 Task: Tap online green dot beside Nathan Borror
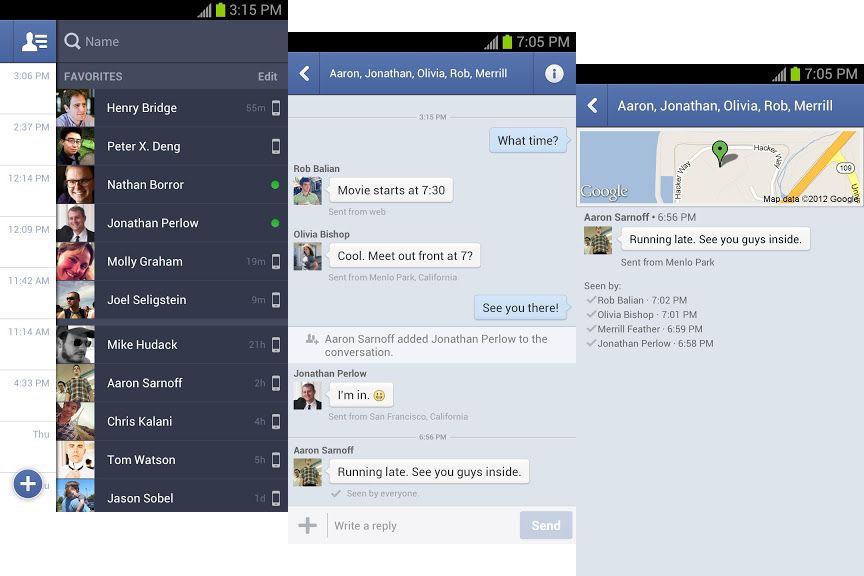pyautogui.click(x=275, y=185)
